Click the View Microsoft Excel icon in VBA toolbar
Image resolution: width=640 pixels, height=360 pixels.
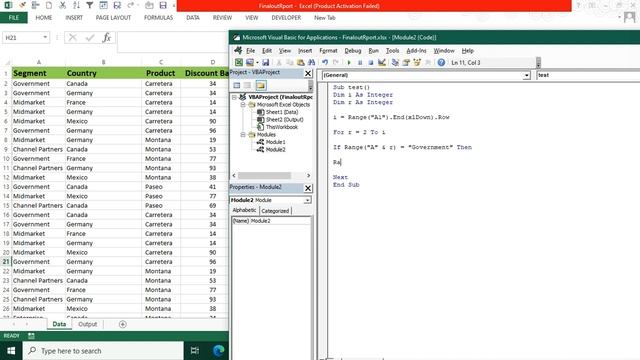click(239, 62)
